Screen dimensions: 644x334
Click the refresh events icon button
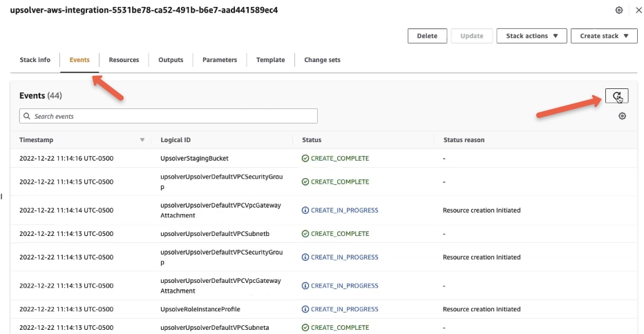pyautogui.click(x=616, y=97)
